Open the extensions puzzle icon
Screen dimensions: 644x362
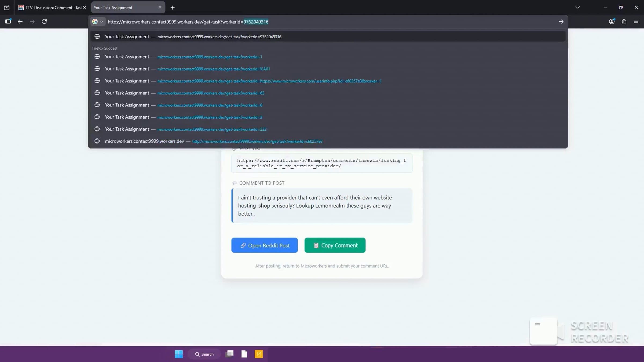tap(624, 21)
